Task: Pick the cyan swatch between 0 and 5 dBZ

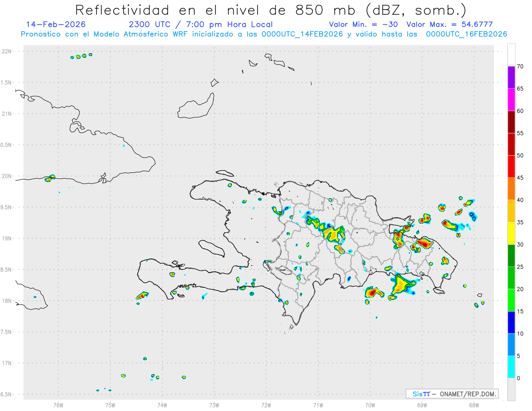Action: pos(511,367)
